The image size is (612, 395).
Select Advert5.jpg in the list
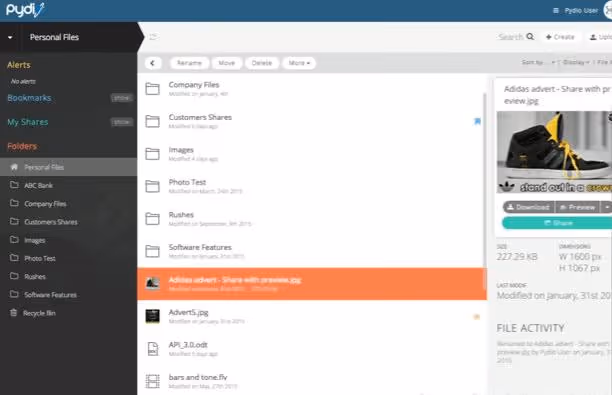point(311,316)
